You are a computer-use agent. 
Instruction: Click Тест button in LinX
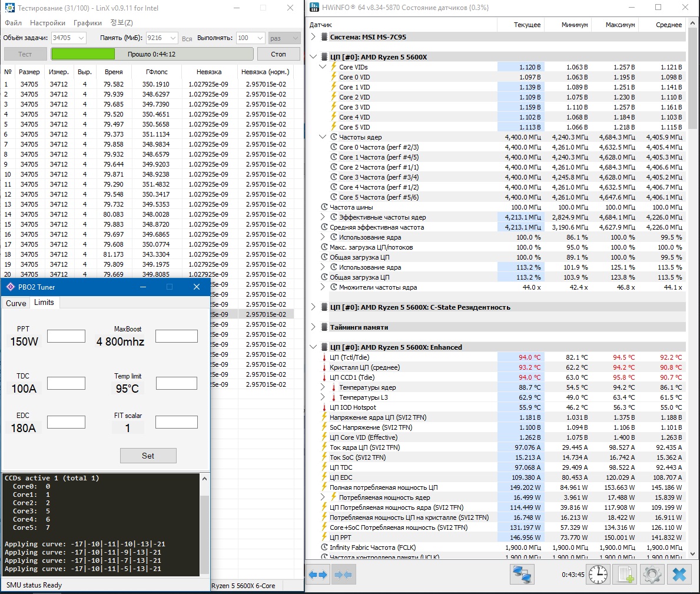25,54
